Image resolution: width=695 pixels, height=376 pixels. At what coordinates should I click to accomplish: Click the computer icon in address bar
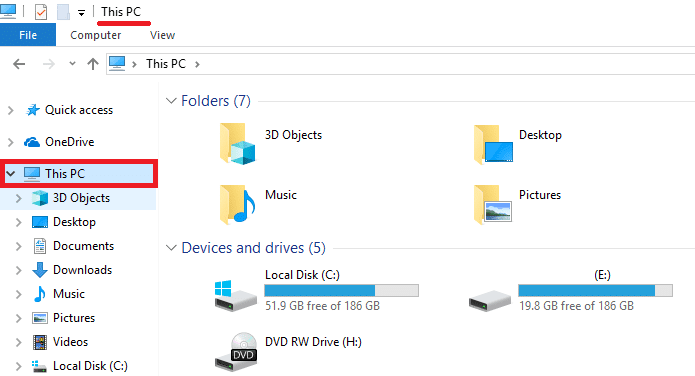117,63
